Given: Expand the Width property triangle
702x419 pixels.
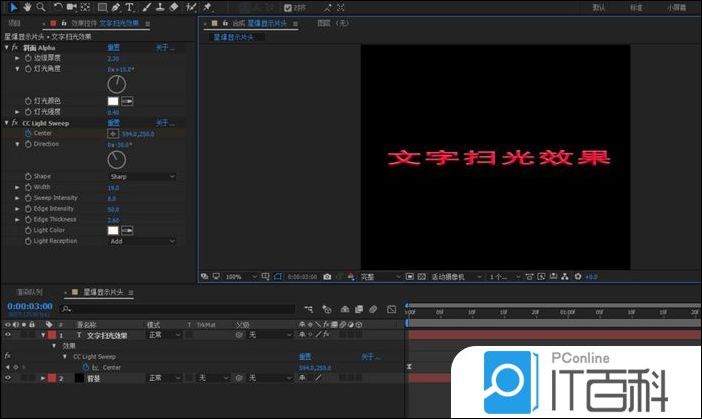Looking at the screenshot, I should (x=17, y=187).
